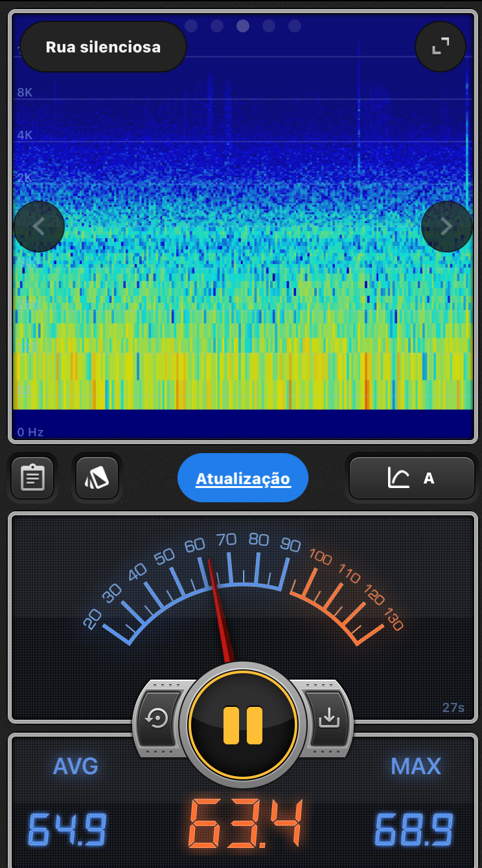Click the blue Atualização button

(x=243, y=478)
